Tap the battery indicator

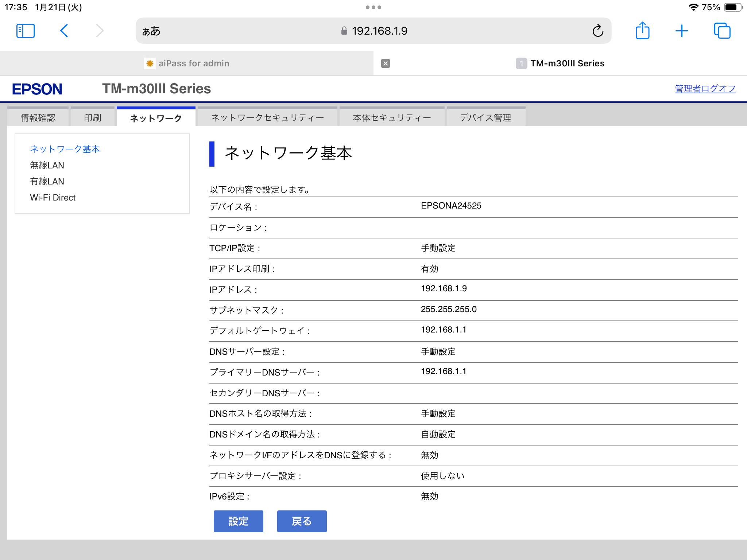(x=733, y=7)
